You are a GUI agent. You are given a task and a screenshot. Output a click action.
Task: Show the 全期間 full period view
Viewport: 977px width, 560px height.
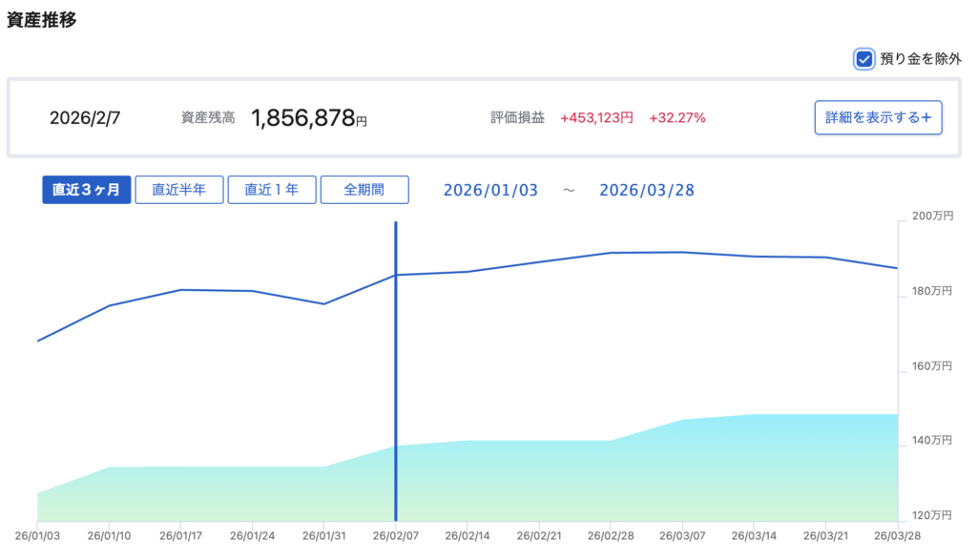tap(364, 190)
